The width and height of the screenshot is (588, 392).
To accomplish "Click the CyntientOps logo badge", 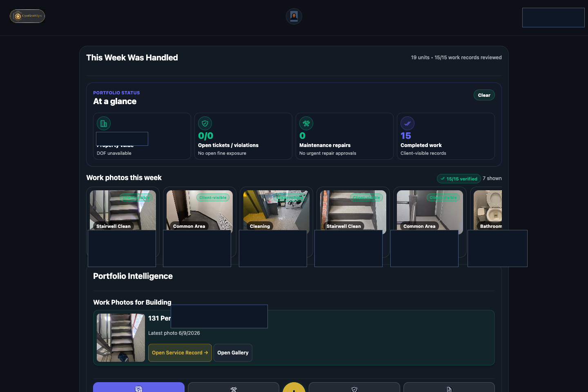I will tap(27, 16).
